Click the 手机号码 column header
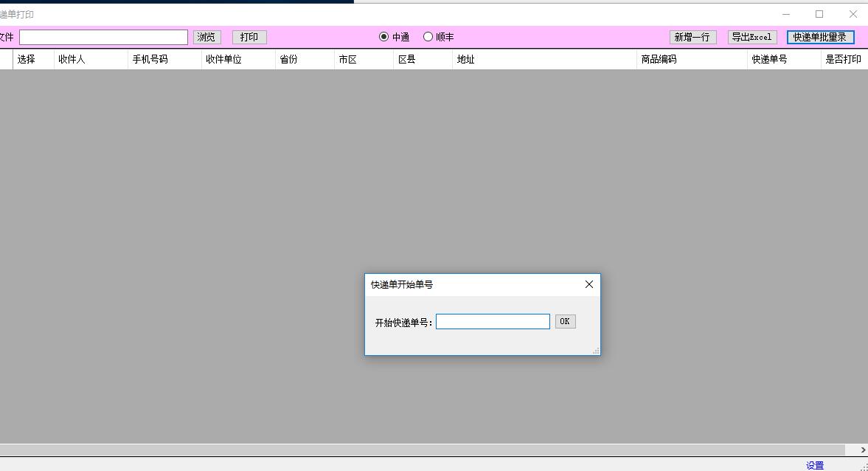This screenshot has height=471, width=868. [x=165, y=59]
